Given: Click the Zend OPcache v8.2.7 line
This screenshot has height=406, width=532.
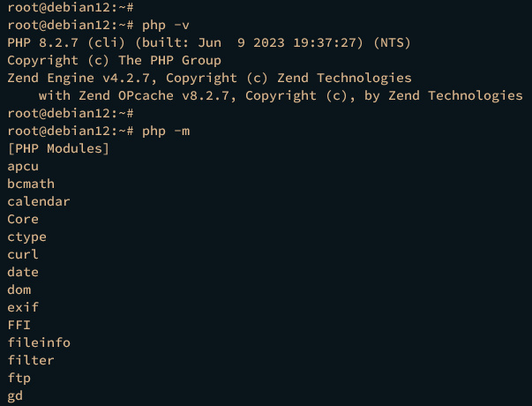Looking at the screenshot, I should point(281,95).
